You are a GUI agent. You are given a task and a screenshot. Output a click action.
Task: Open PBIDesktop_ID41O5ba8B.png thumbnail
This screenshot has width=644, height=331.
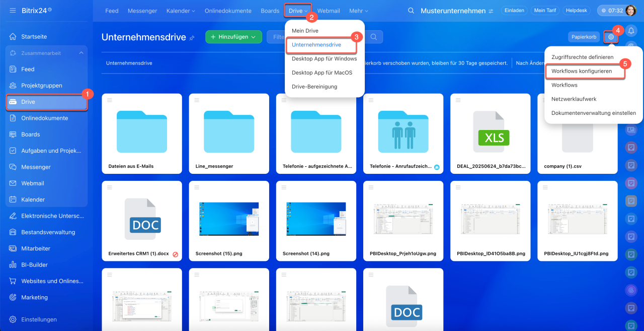[x=491, y=220]
